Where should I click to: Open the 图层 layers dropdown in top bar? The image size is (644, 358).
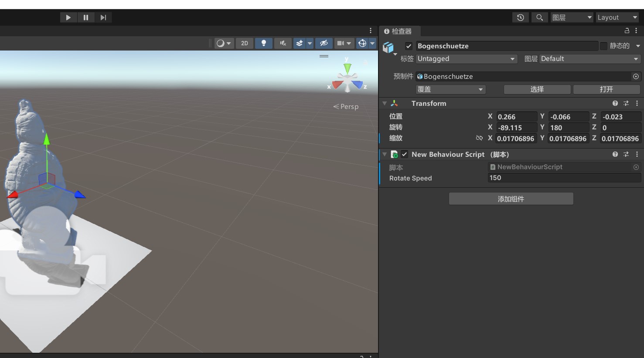coord(572,17)
